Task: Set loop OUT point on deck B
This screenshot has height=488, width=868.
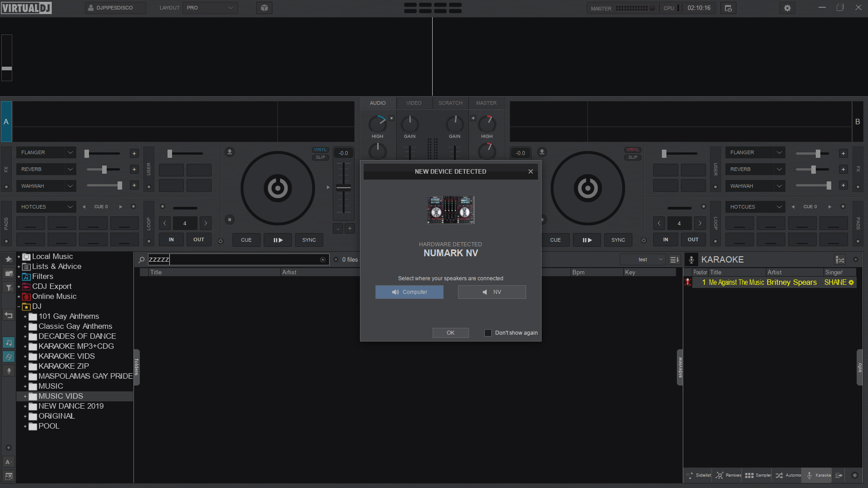Action: 693,239
